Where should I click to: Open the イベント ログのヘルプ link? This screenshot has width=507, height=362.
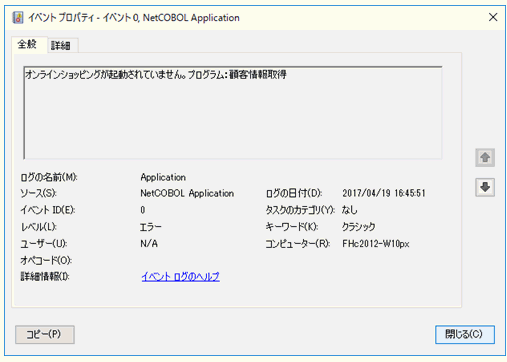[x=180, y=276]
